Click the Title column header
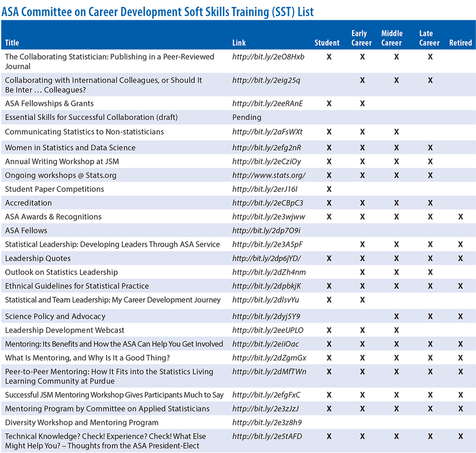The height and width of the screenshot is (453, 476). (12, 43)
